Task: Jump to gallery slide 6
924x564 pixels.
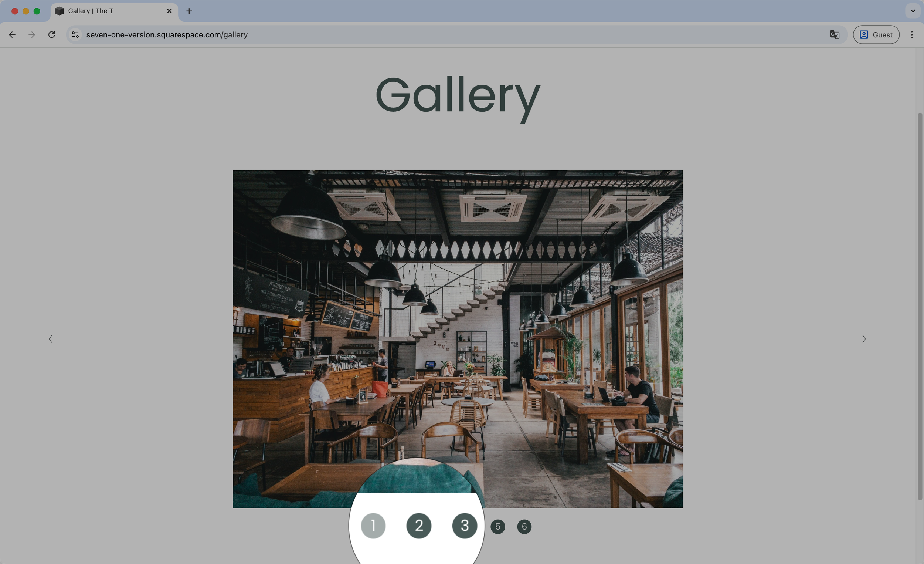Action: pos(524,527)
